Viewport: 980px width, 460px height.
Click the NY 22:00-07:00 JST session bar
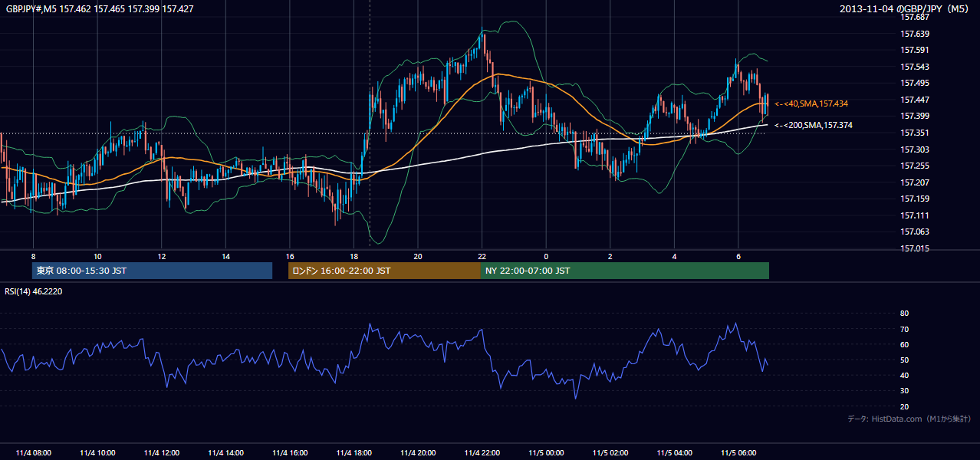point(625,271)
